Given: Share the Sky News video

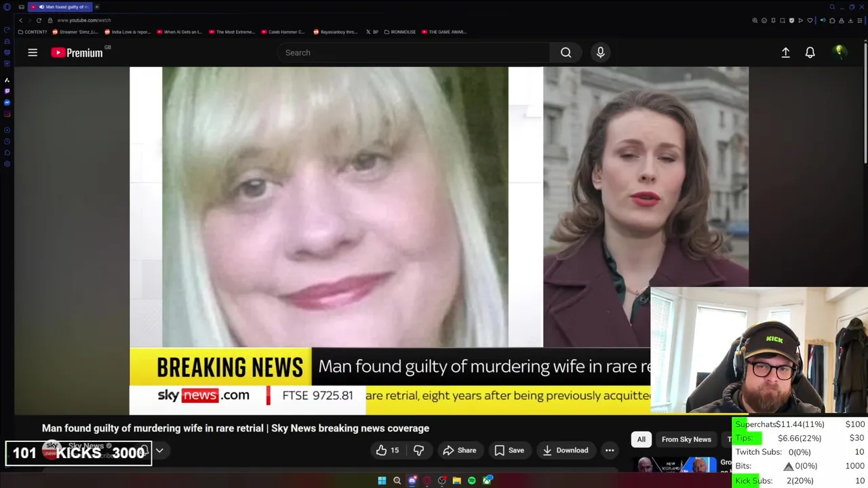Looking at the screenshot, I should pos(459,450).
